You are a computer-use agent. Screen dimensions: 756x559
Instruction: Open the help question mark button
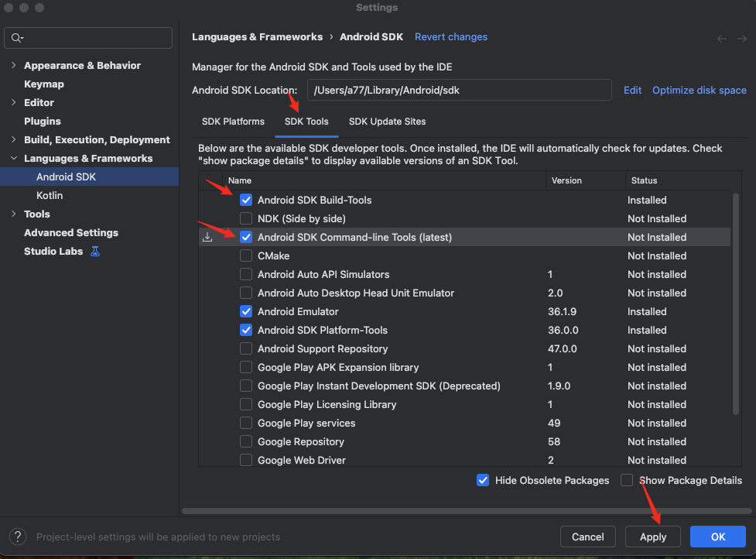pyautogui.click(x=17, y=537)
